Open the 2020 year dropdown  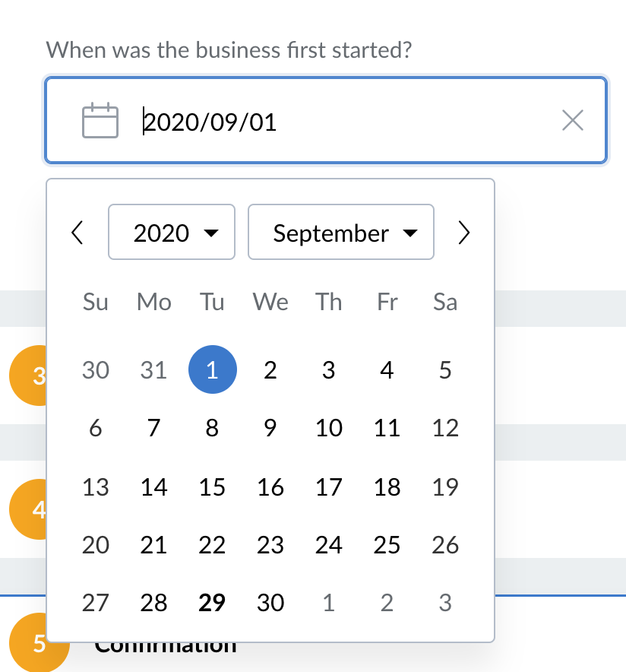pyautogui.click(x=172, y=232)
